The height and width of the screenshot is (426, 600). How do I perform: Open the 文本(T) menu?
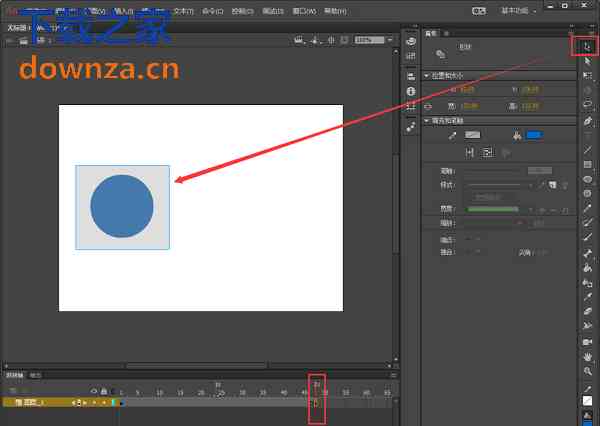(183, 11)
